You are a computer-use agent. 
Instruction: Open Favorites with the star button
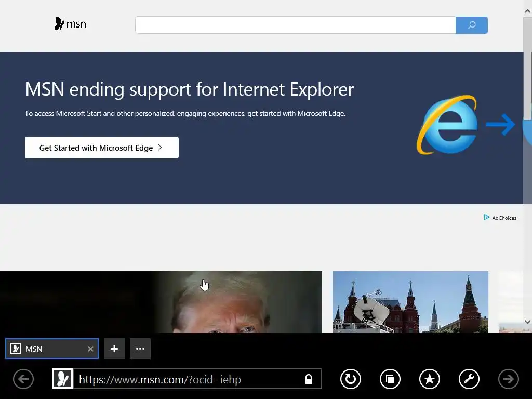[x=430, y=379]
